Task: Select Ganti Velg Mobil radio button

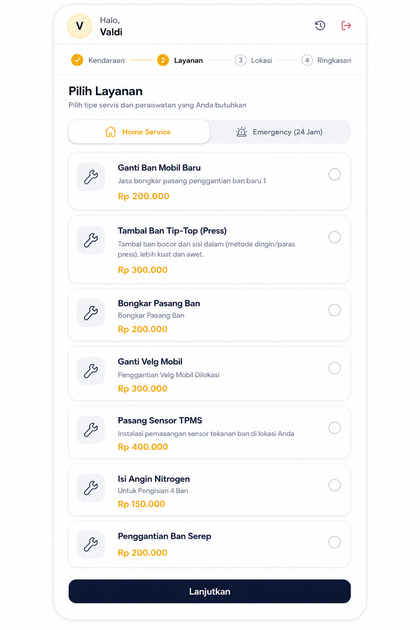Action: point(334,368)
